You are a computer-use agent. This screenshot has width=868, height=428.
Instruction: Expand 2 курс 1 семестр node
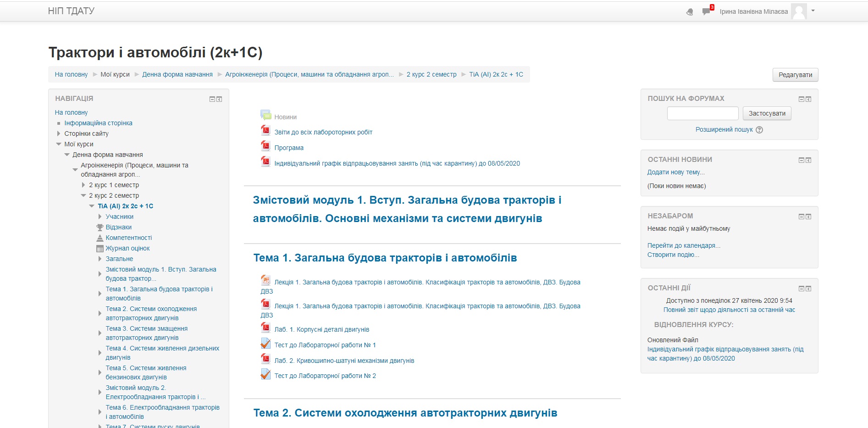click(83, 185)
